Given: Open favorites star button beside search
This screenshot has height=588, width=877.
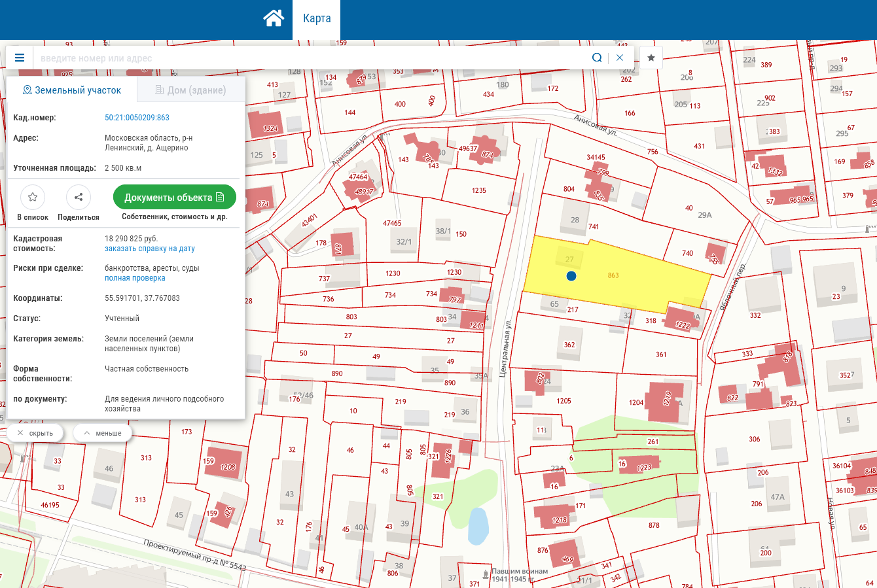Looking at the screenshot, I should 651,58.
